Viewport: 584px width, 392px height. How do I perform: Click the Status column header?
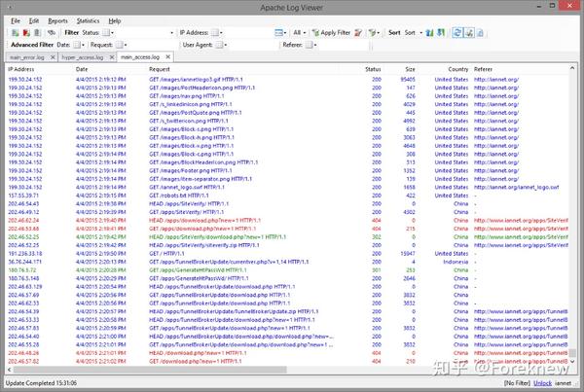click(x=373, y=69)
